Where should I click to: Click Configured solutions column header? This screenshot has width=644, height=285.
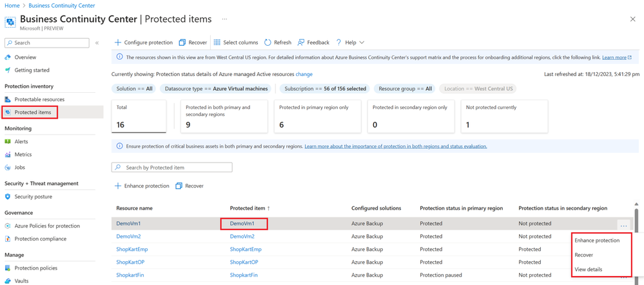[x=376, y=208]
